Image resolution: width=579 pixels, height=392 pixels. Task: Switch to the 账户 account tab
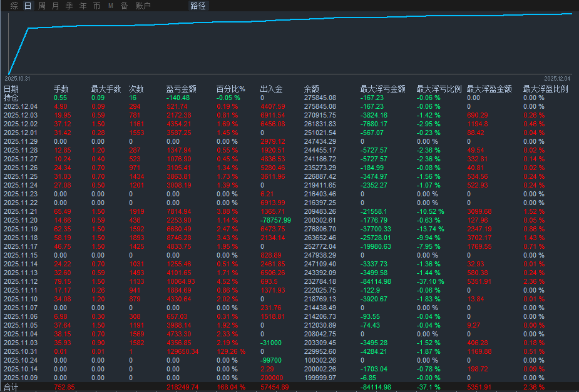click(143, 6)
